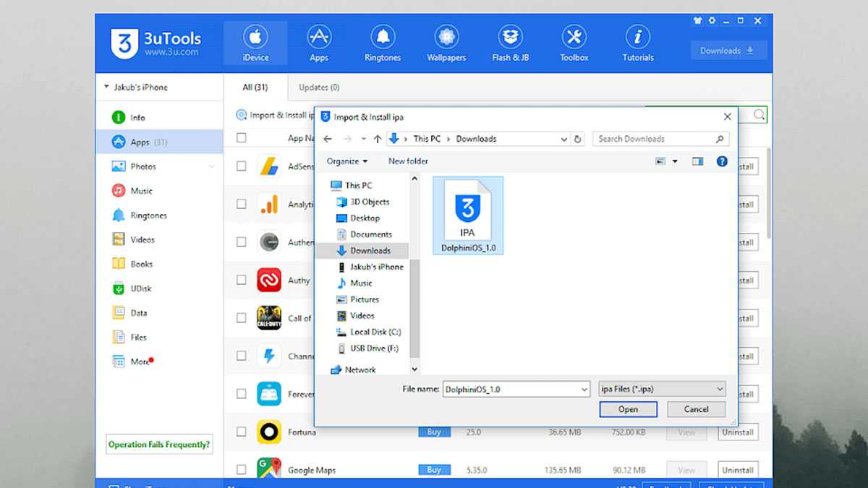Tick the checkbox next to Fortuna

[x=242, y=432]
